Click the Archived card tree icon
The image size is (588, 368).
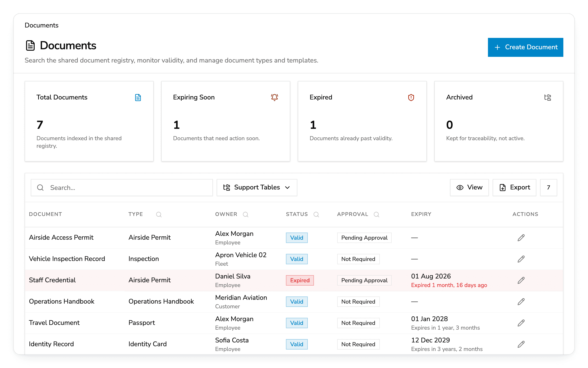point(547,97)
